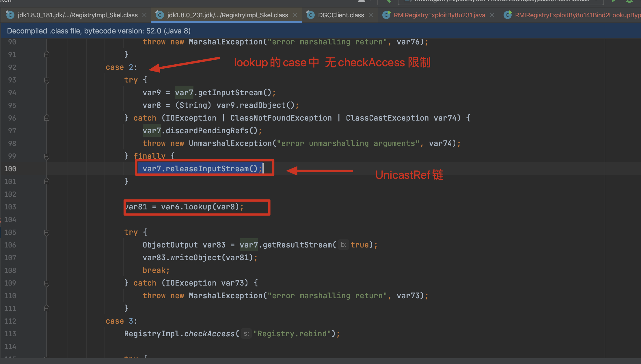Click runnable class icon of RMIRegistryExploitBy8u231.java
The width and height of the screenshot is (641, 364).
point(386,15)
